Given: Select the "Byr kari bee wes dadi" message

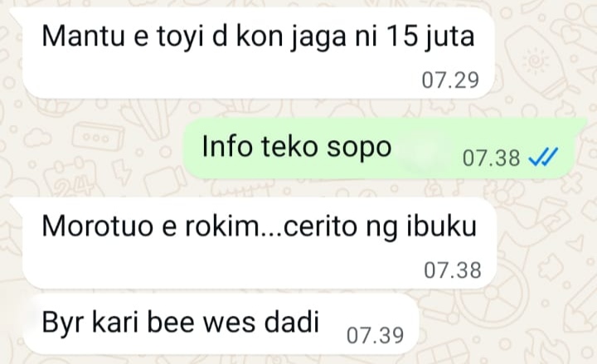Looking at the screenshot, I should [x=221, y=323].
